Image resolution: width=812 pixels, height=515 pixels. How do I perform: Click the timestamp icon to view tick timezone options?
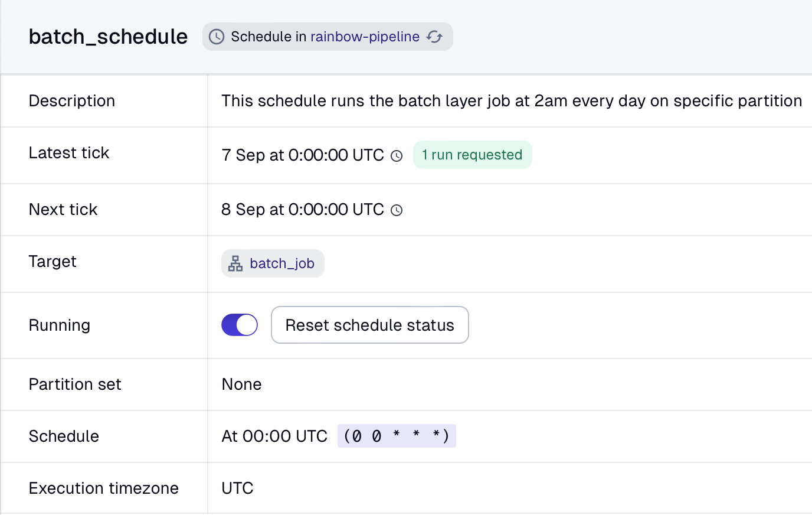pyautogui.click(x=397, y=156)
